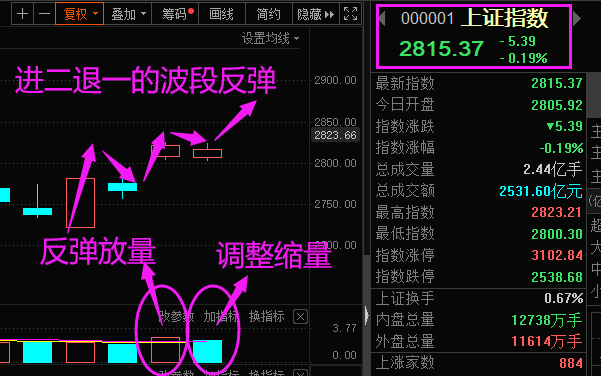
Task: Click the 换指标 switch indicator link
Action: (266, 317)
